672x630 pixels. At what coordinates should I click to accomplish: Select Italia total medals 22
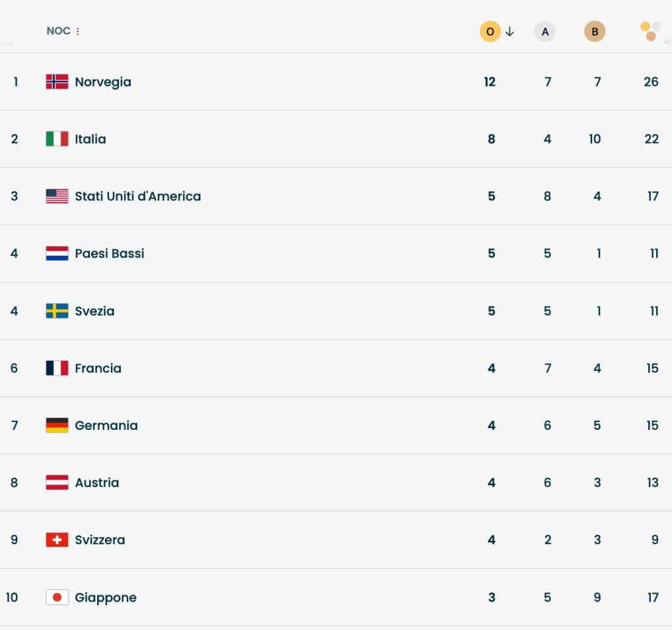click(x=652, y=139)
